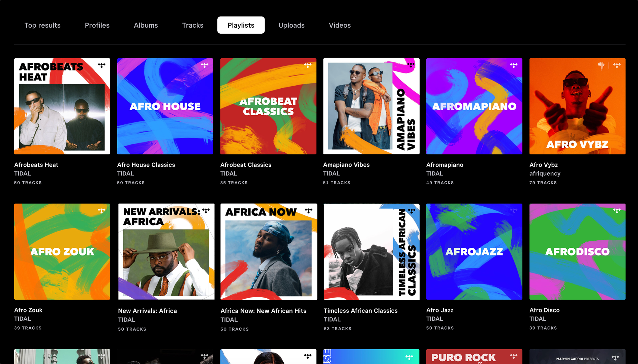The width and height of the screenshot is (638, 364).
Task: Open the Afromapiano playlist title
Action: [x=445, y=165]
